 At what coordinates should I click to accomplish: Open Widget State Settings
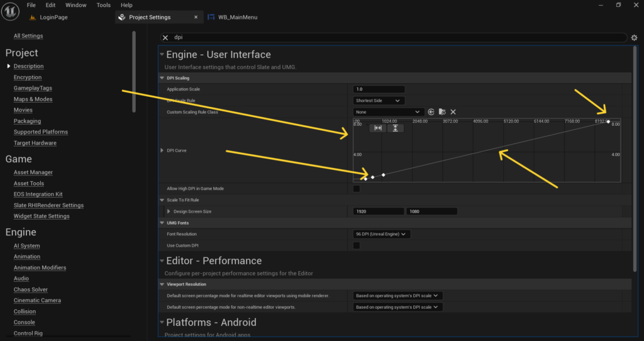click(x=42, y=216)
